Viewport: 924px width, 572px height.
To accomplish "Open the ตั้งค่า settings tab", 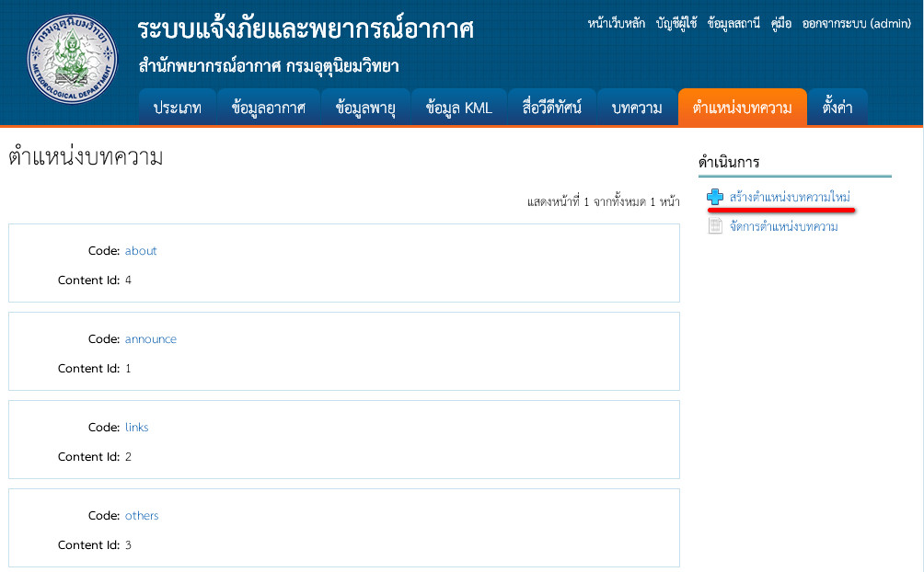I will pyautogui.click(x=837, y=108).
